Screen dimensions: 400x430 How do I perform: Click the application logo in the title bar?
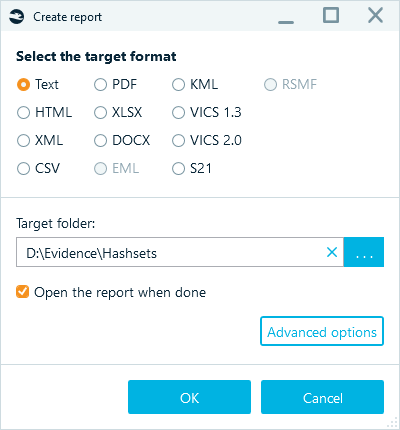pos(17,17)
